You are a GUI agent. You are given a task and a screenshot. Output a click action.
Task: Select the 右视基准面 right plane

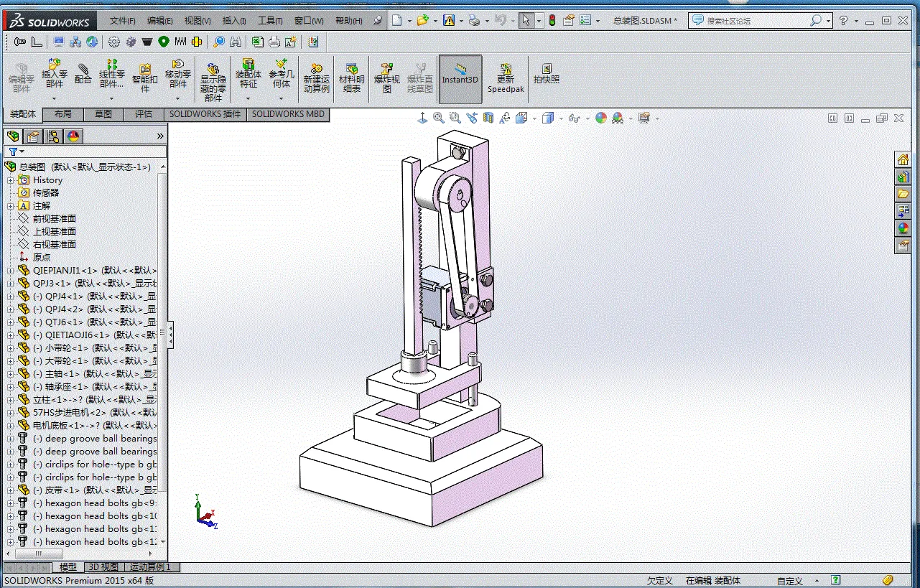point(54,245)
